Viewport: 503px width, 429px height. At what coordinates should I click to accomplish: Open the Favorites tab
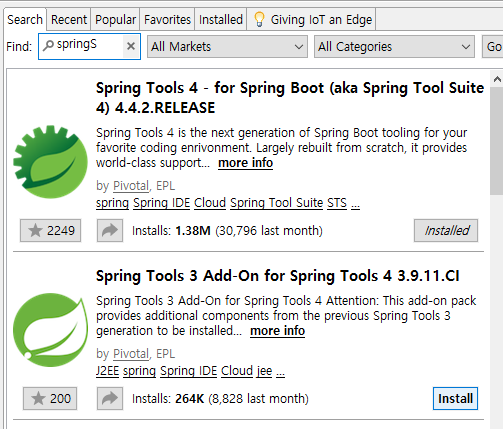point(167,19)
